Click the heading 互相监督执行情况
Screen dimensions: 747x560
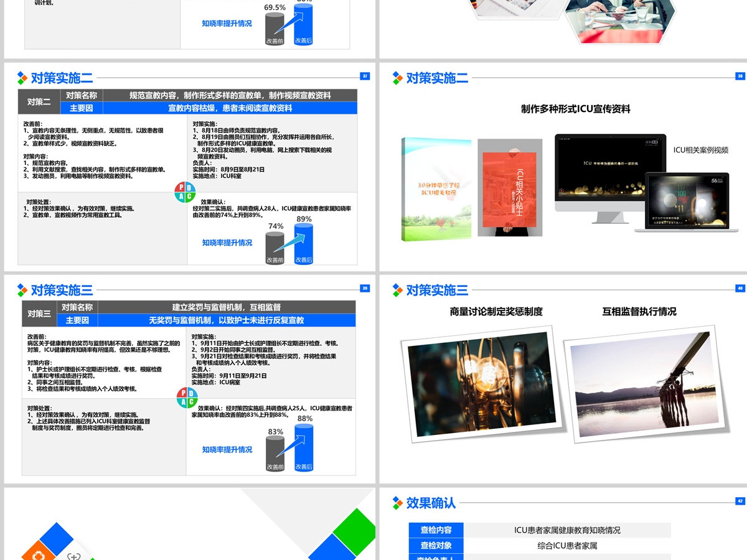(639, 311)
